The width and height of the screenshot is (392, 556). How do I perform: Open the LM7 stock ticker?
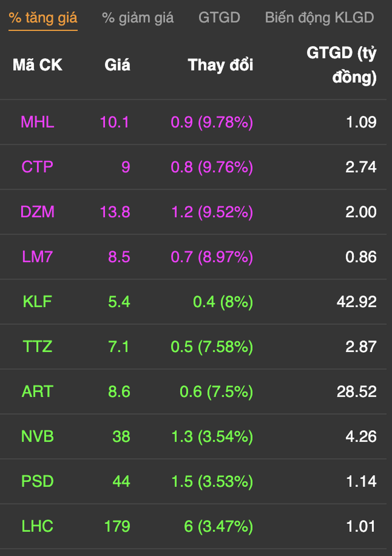[x=37, y=257]
